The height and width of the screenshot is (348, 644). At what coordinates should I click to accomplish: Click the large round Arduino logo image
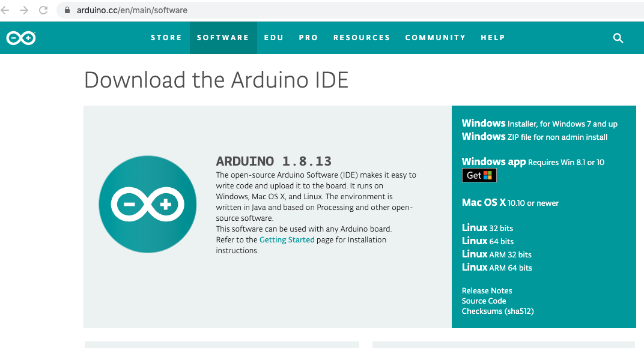[x=147, y=204]
